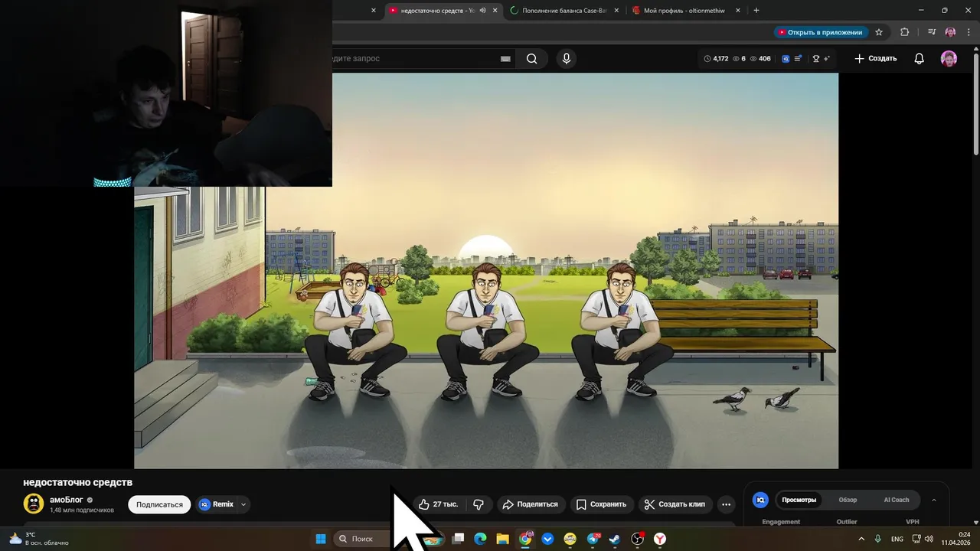Click the vidIQ Remix button
980x551 pixels.
pos(217,504)
